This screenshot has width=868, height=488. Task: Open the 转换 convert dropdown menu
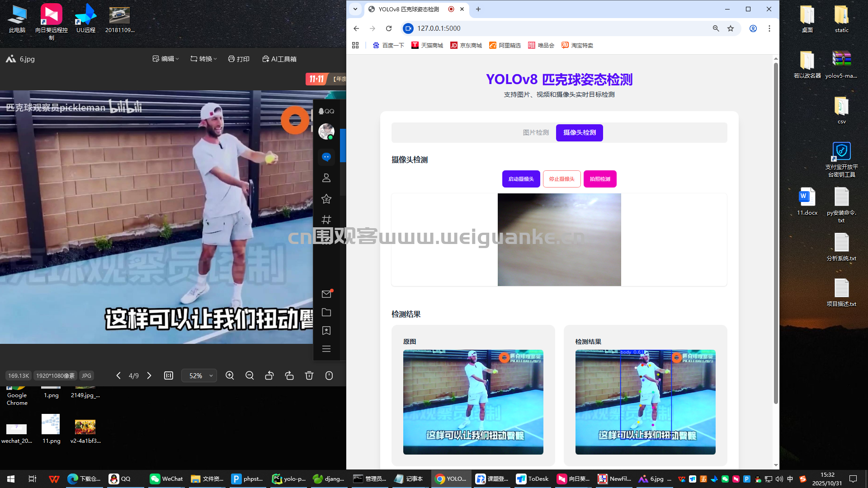[204, 59]
